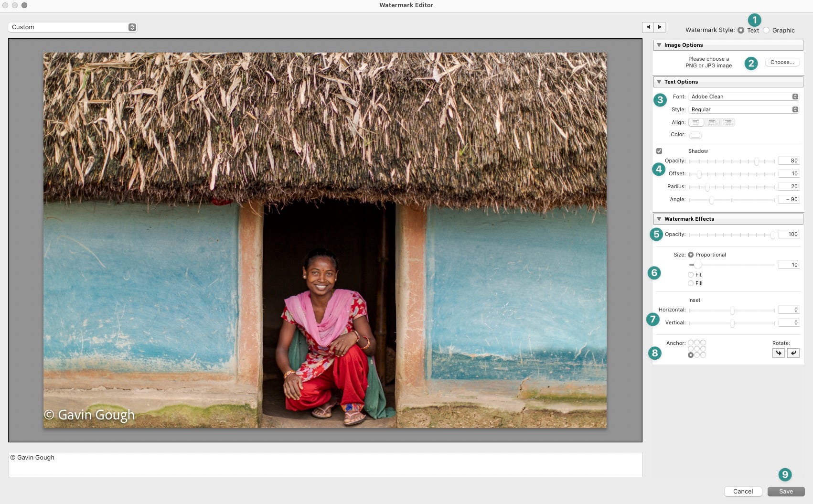Click the Vertical inset value field
Screen dimensions: 813x504
click(x=789, y=322)
